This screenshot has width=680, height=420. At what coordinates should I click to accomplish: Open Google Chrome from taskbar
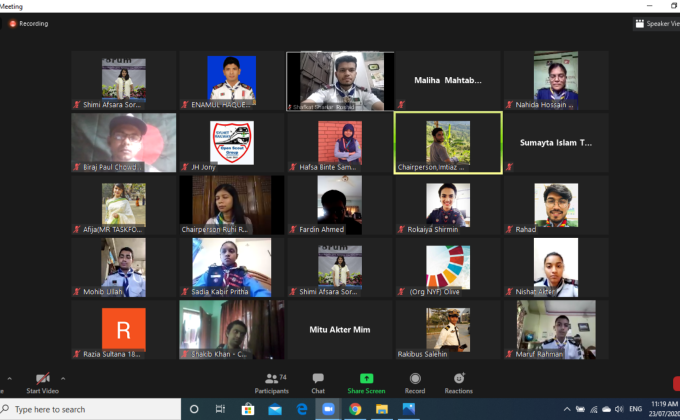point(355,409)
